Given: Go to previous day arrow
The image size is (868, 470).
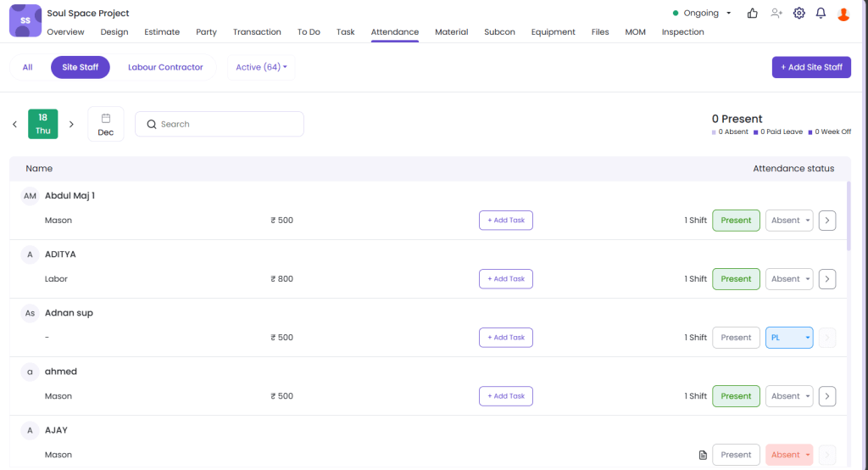Looking at the screenshot, I should click(x=15, y=125).
